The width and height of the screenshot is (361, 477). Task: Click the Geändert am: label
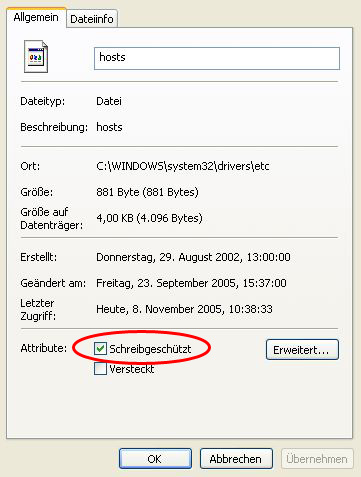53,283
